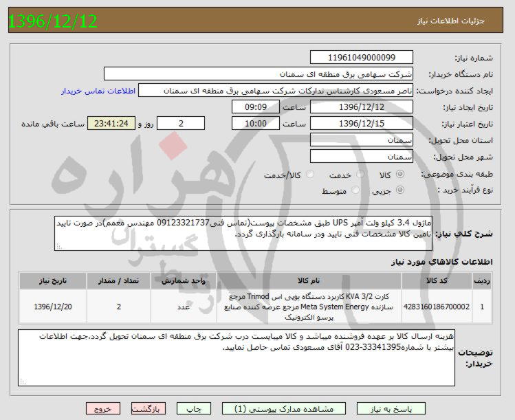Click the buyer organization name field

(258, 74)
